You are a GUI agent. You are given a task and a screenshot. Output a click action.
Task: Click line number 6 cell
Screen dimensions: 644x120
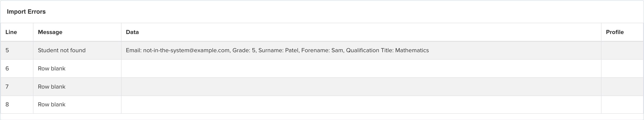click(x=17, y=69)
